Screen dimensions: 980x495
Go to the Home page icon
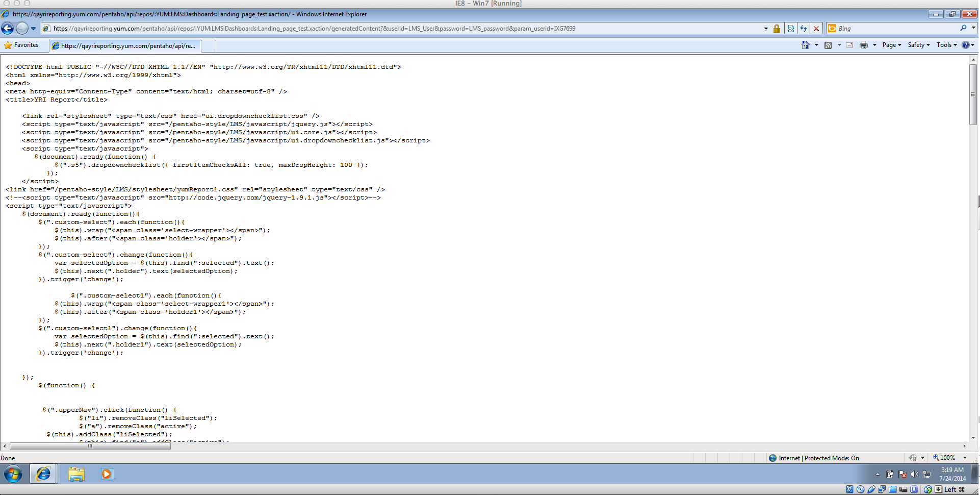[806, 45]
